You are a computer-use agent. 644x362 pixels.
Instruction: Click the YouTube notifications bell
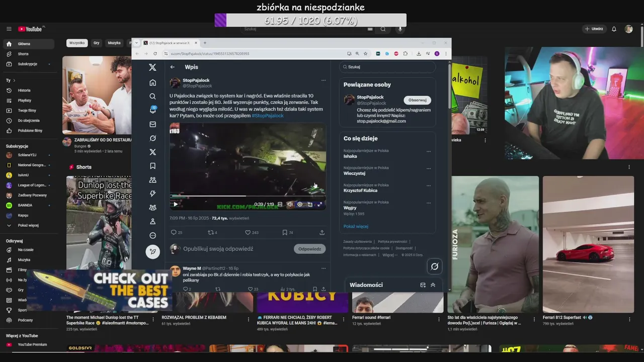pos(614,29)
